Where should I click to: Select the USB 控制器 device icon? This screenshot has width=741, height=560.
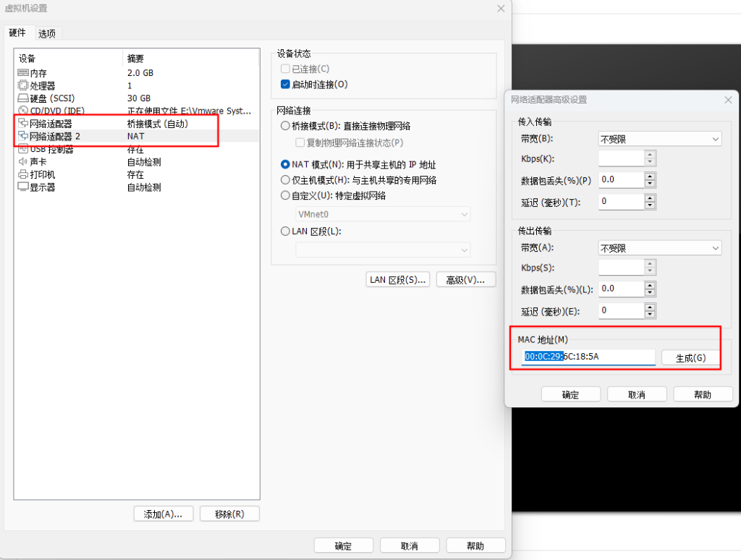[x=23, y=150]
